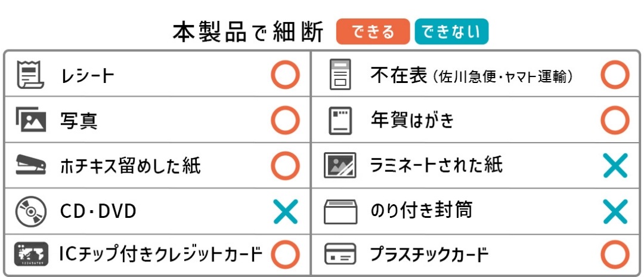
Task: Select the orange できる badge
Action: 373,32
